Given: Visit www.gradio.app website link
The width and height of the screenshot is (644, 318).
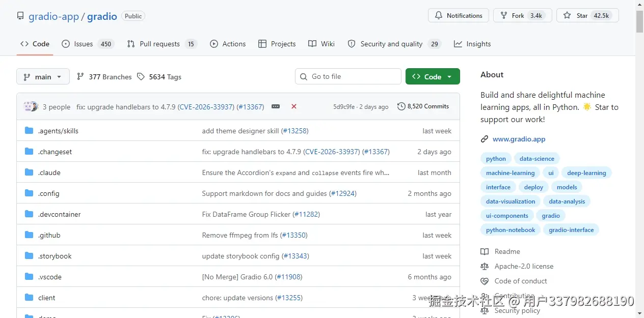Looking at the screenshot, I should click(519, 139).
